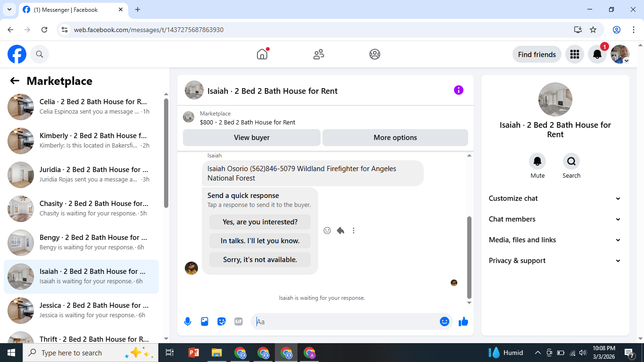Click the message input field
This screenshot has height=362, width=644.
click(347, 321)
